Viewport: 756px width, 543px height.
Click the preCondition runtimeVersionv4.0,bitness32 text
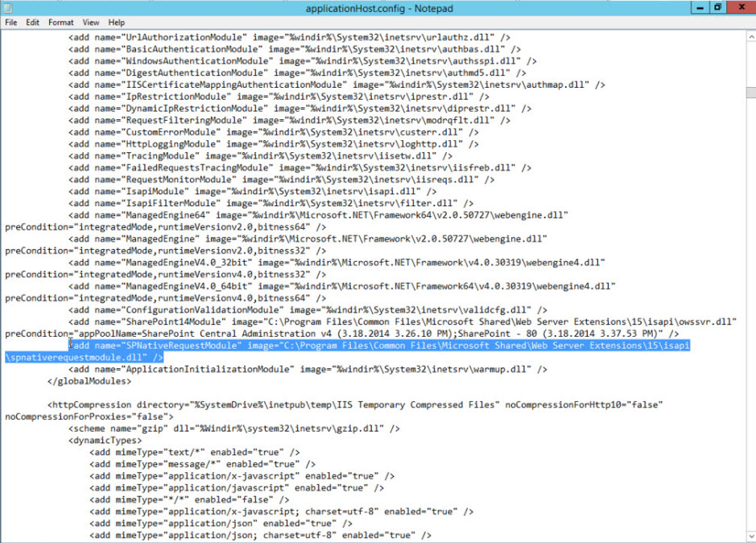click(x=165, y=274)
